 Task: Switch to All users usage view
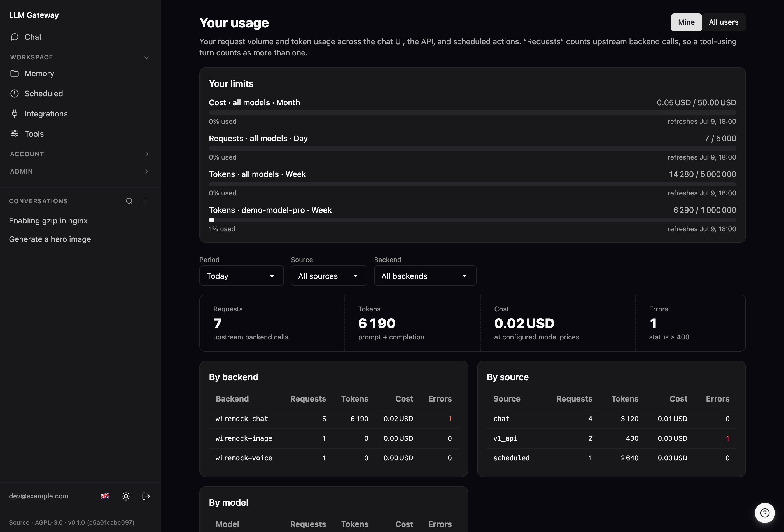pos(724,22)
